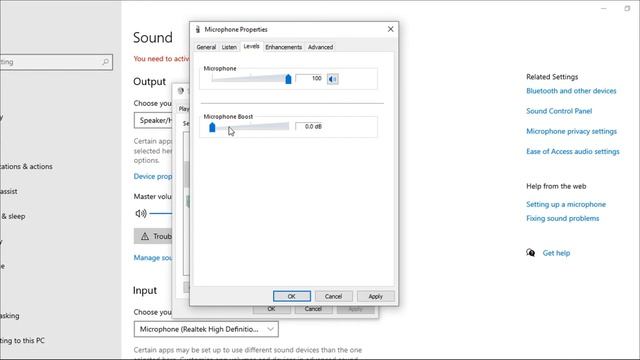The width and height of the screenshot is (640, 360).
Task: Open Sound Control Panel link
Action: (x=559, y=111)
